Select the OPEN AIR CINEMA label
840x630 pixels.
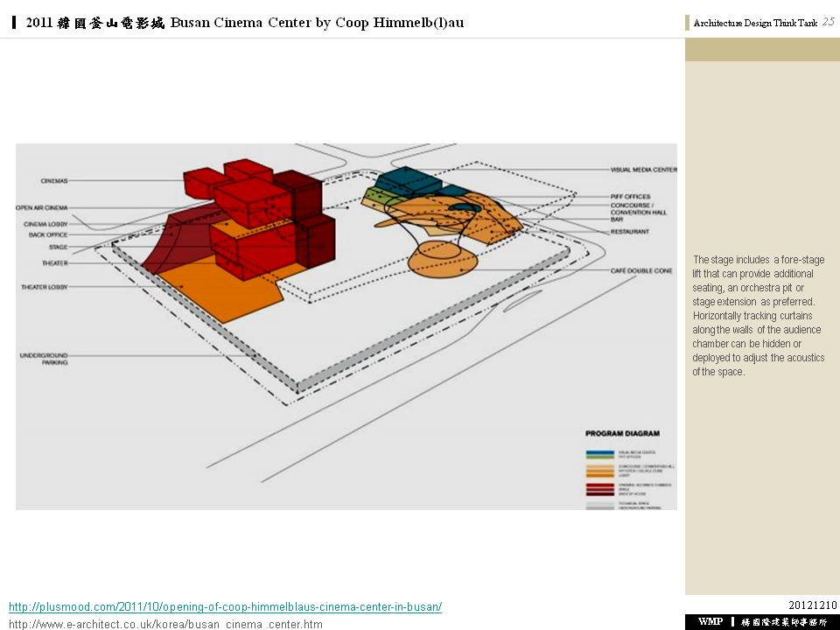click(42, 208)
